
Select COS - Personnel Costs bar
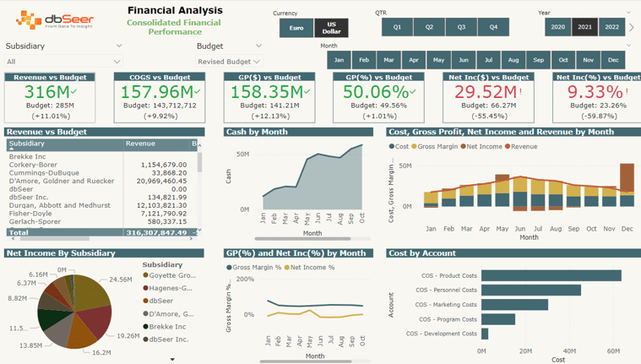pos(531,290)
